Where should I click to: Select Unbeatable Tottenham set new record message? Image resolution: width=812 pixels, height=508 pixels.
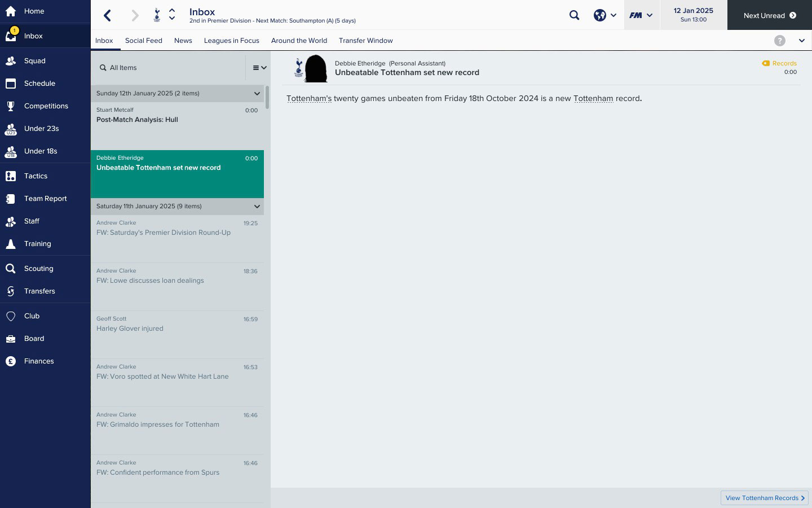tap(177, 174)
